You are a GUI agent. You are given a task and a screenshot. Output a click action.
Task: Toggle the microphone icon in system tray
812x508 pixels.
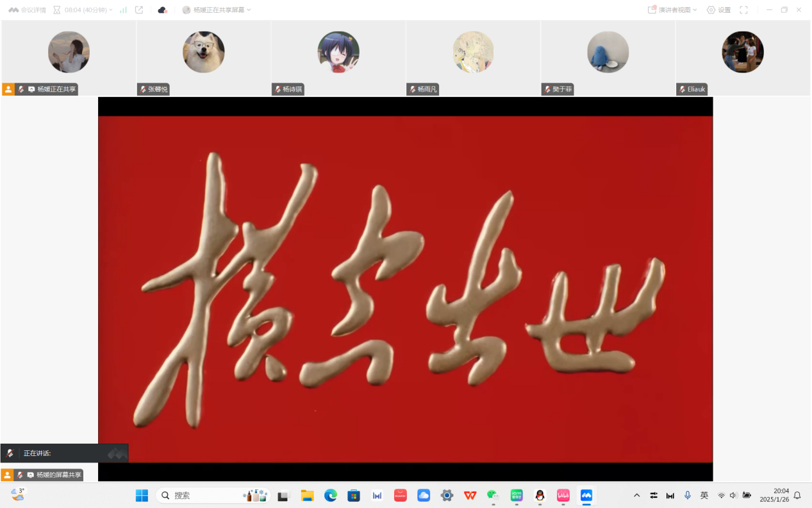point(688,495)
